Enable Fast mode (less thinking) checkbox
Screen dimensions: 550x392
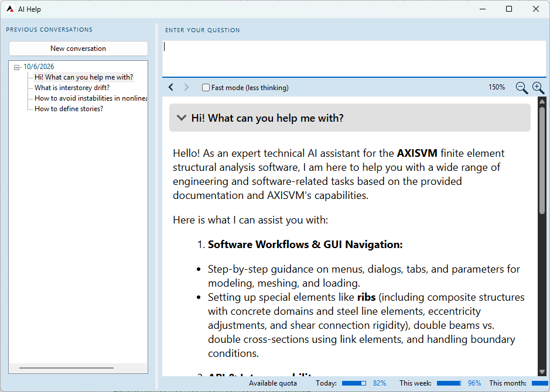point(206,88)
